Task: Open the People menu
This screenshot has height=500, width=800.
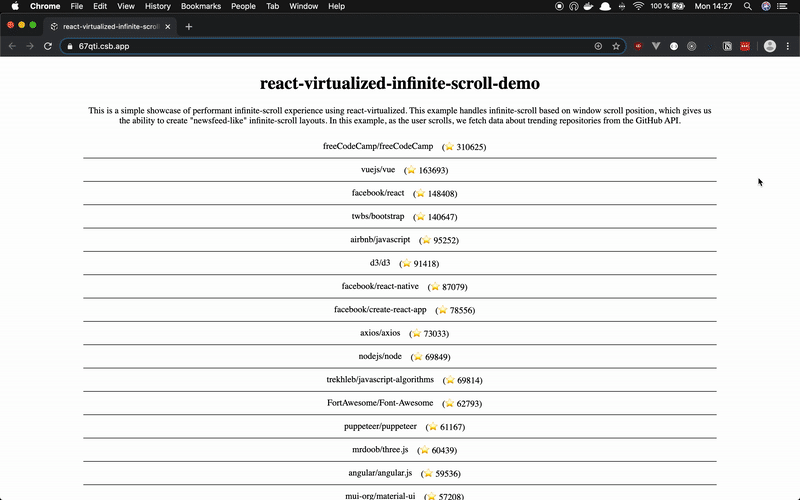Action: [243, 6]
